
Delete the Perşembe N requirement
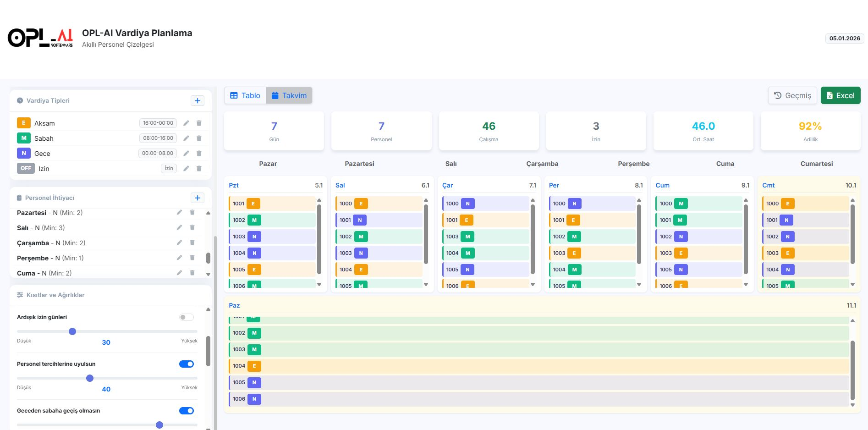click(192, 258)
